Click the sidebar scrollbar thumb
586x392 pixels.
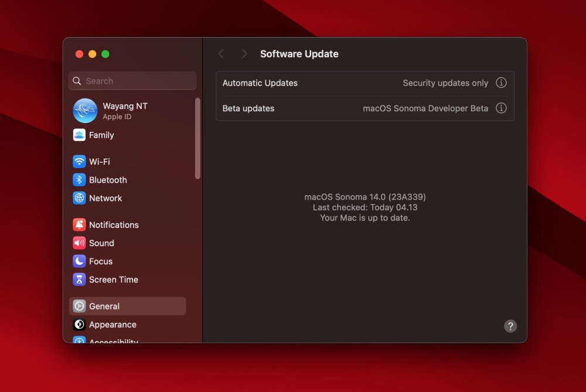click(197, 138)
